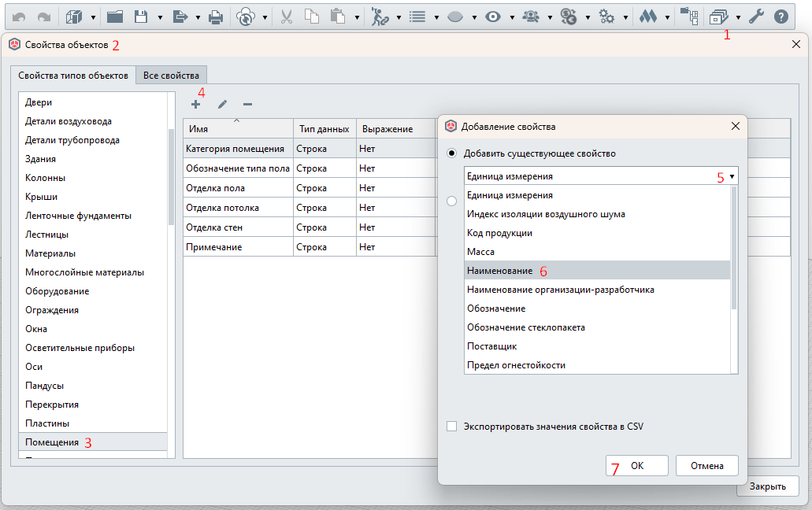Open the dropdown arrow beside the 3D box icon
Viewport: 812px width, 510px height.
point(93,17)
